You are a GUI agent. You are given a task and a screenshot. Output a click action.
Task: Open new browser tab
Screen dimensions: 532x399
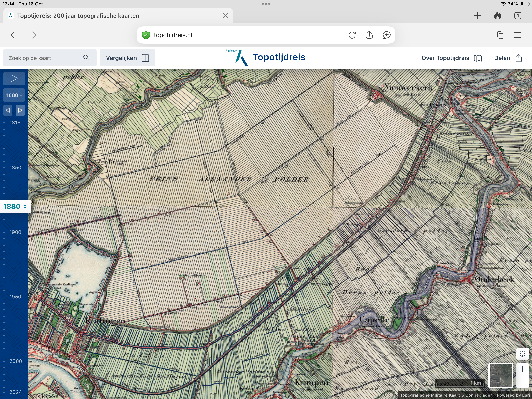[x=477, y=16]
